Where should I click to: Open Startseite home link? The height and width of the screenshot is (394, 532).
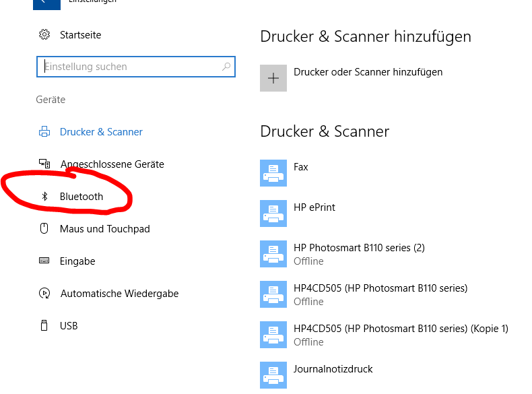pos(80,35)
